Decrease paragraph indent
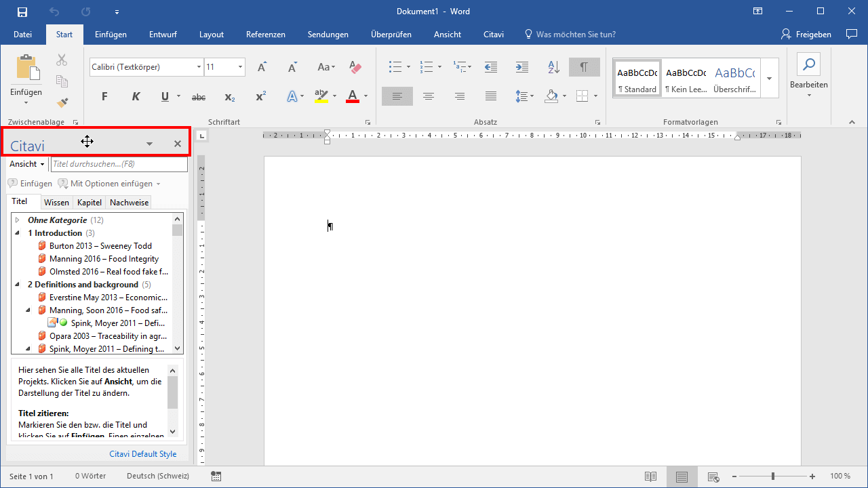 (490, 67)
